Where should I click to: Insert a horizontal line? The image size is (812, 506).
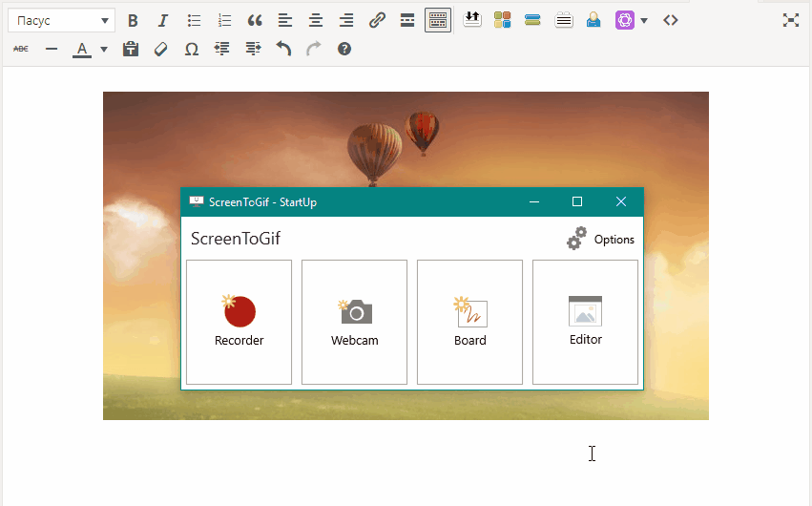(52, 50)
